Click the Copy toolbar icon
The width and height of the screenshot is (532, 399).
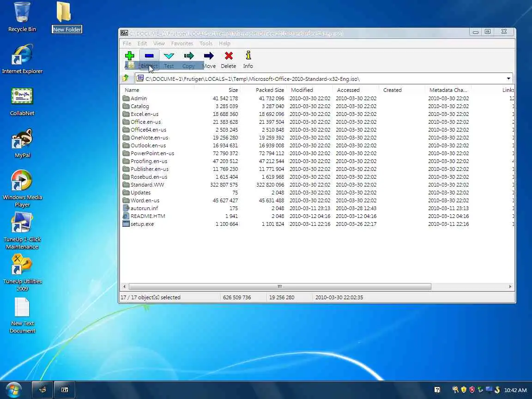pos(188,55)
